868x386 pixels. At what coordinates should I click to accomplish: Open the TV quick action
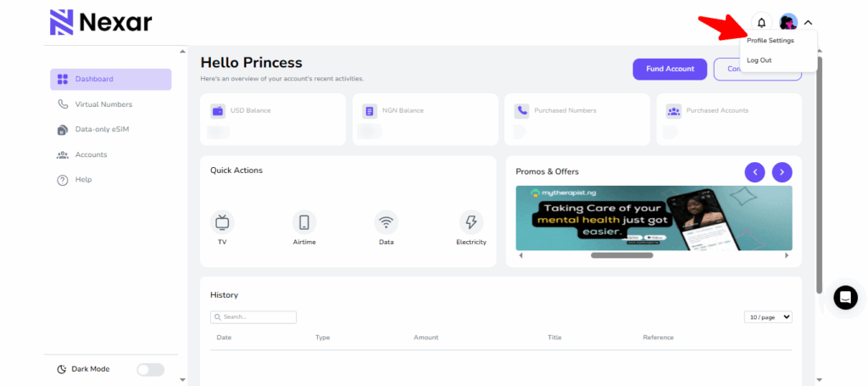pyautogui.click(x=222, y=222)
